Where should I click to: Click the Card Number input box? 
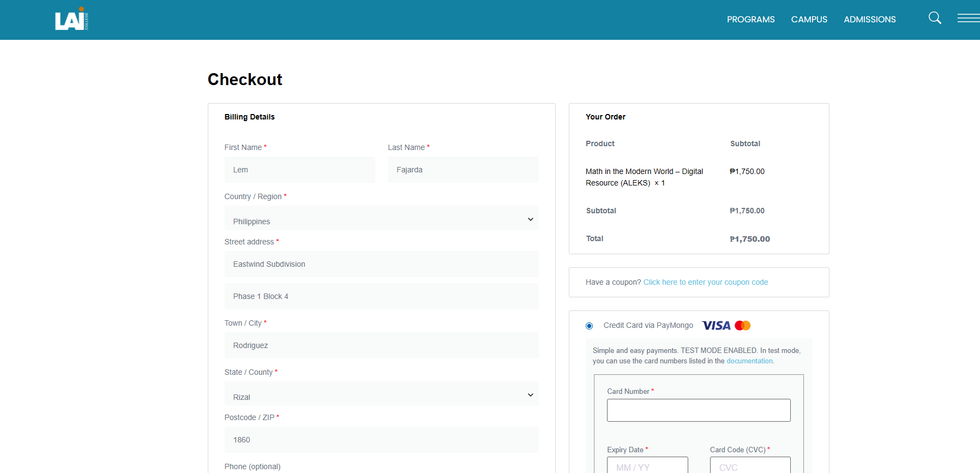698,410
